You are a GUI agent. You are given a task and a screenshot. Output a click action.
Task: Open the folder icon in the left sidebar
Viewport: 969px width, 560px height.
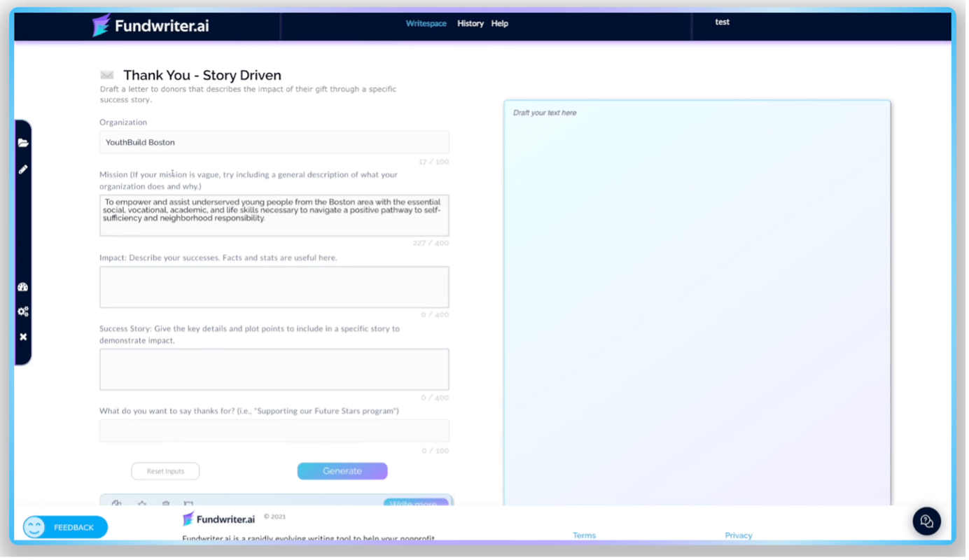(x=23, y=143)
